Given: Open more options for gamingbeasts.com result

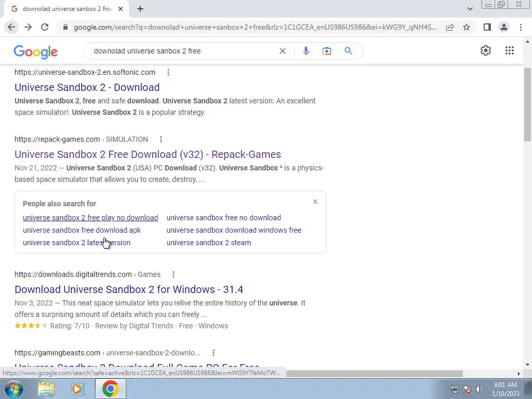Looking at the screenshot, I should click(x=214, y=353).
